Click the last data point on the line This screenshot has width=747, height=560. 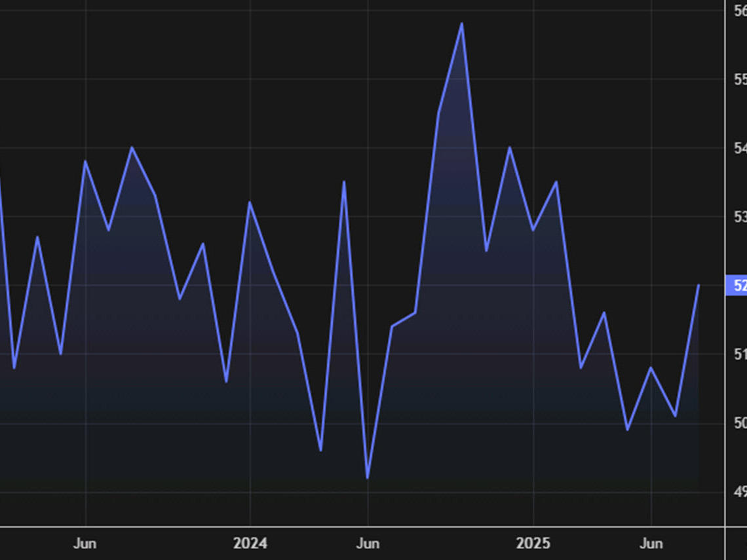[x=700, y=284]
